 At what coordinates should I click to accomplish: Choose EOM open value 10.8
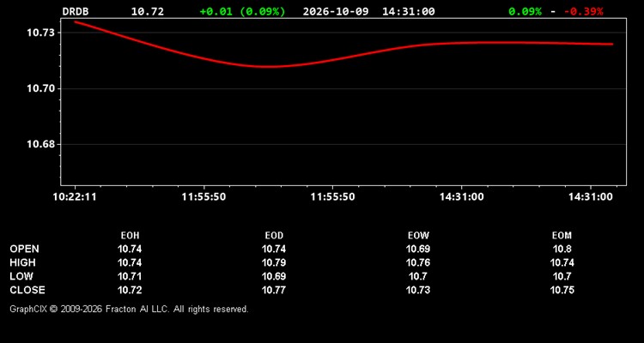(562, 249)
